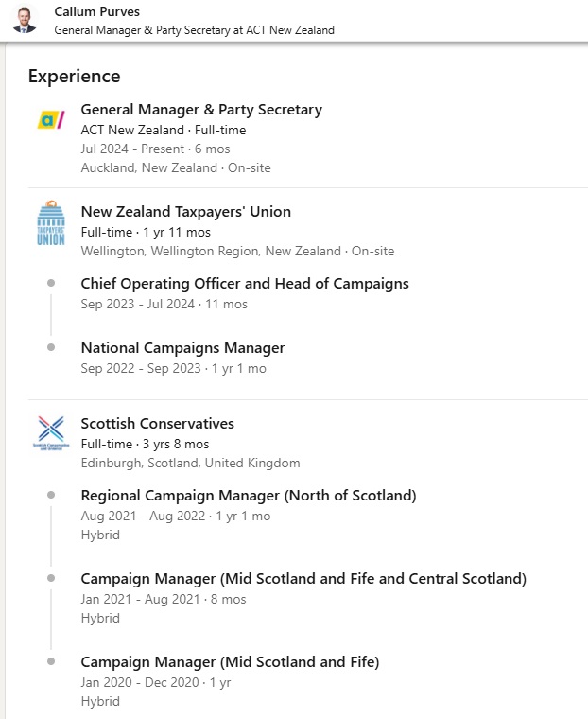
Task: Select the National Campaigns Manager role
Action: [x=182, y=348]
